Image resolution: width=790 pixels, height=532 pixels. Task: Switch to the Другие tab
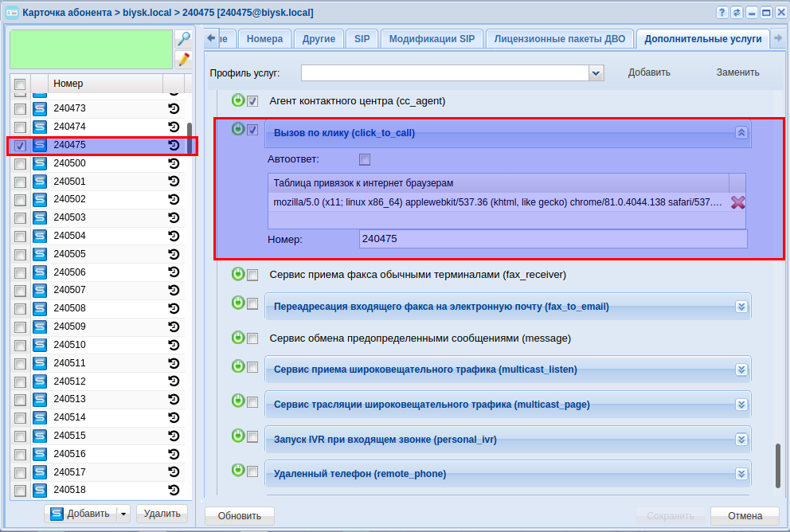[319, 39]
